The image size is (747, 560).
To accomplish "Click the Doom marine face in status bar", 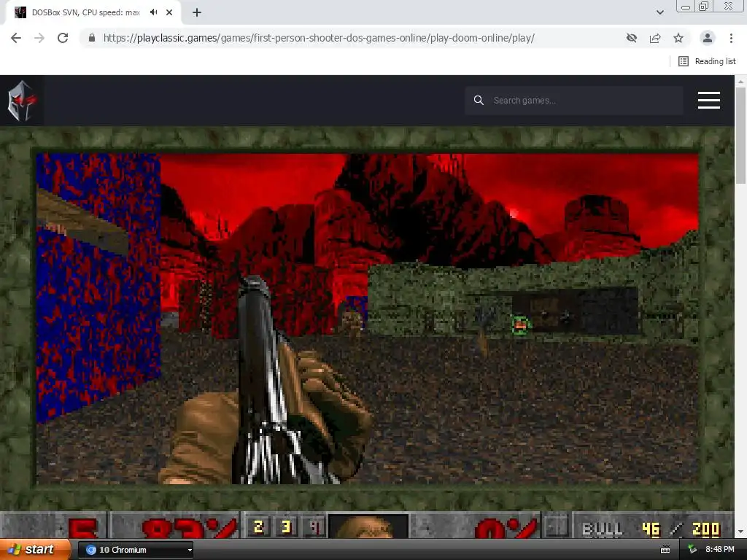I will (368, 526).
